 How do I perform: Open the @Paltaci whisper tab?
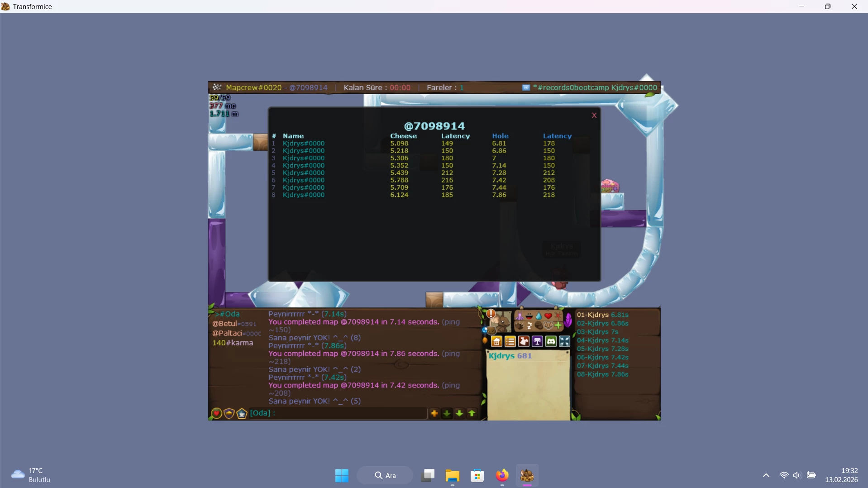point(237,333)
